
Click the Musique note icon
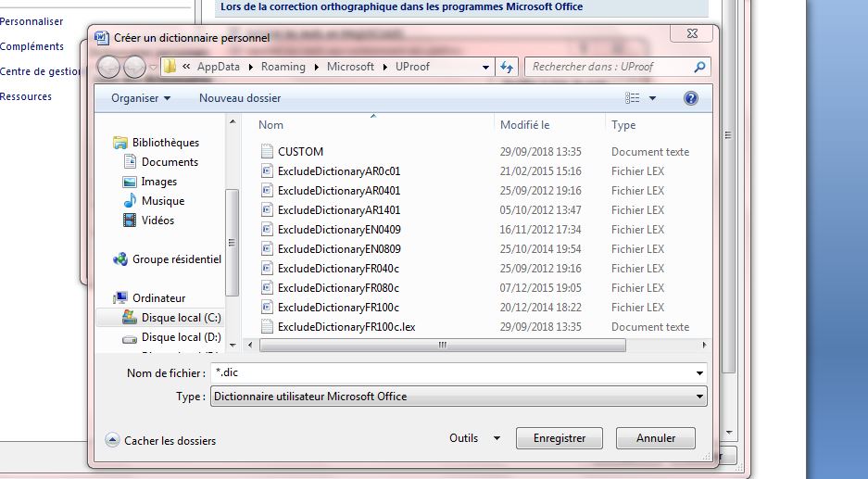[x=130, y=200]
